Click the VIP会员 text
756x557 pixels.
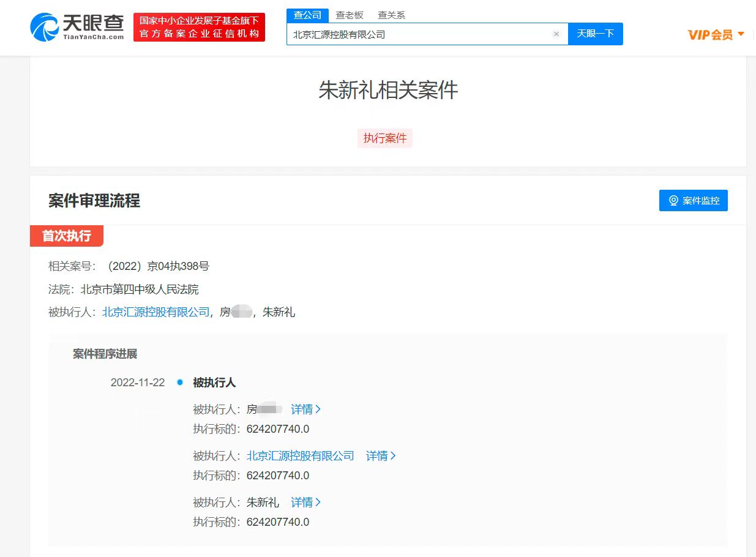pos(710,34)
